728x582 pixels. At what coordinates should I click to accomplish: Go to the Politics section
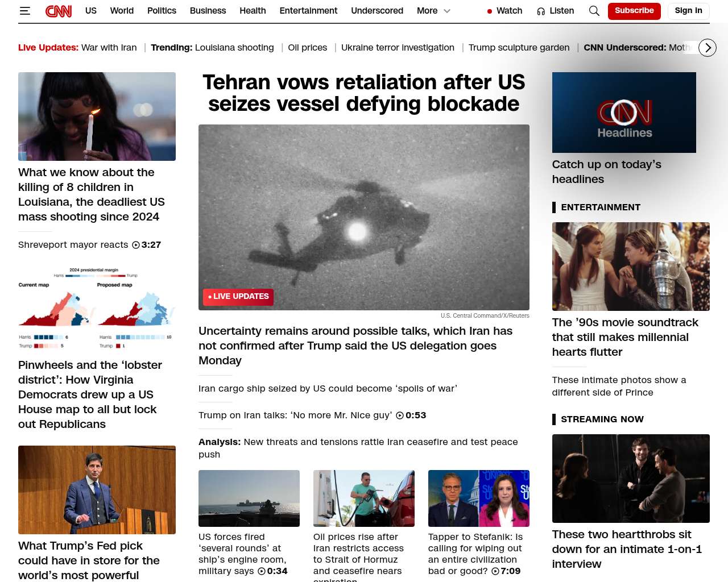click(x=162, y=11)
